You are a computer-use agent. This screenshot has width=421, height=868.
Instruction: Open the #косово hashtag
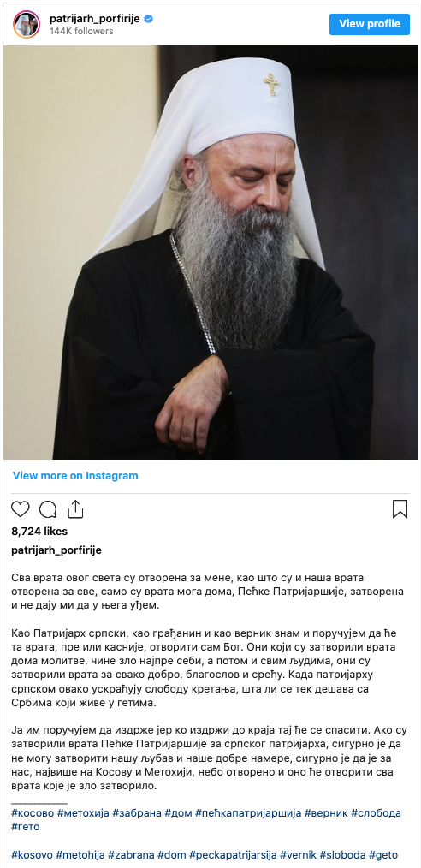33,813
